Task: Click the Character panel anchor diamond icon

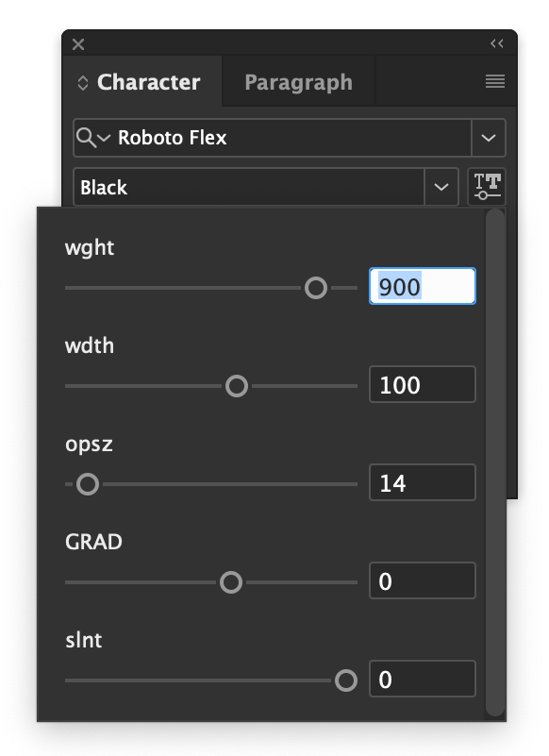Action: 82,82
